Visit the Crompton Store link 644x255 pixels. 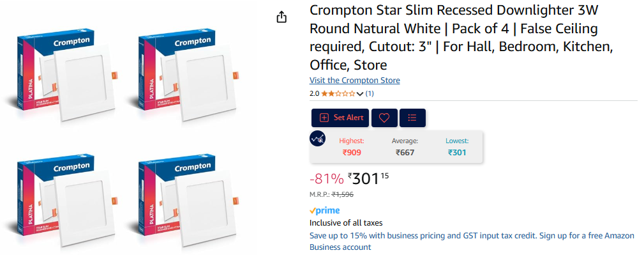point(354,80)
